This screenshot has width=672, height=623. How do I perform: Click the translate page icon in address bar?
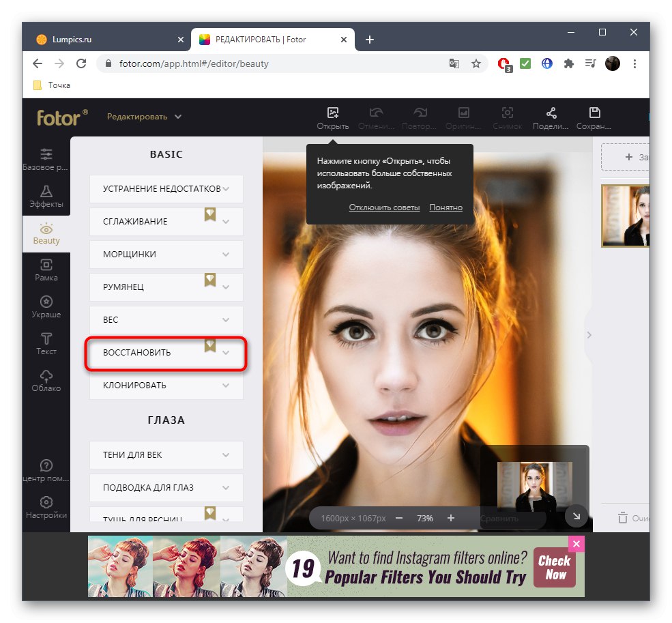(x=454, y=64)
